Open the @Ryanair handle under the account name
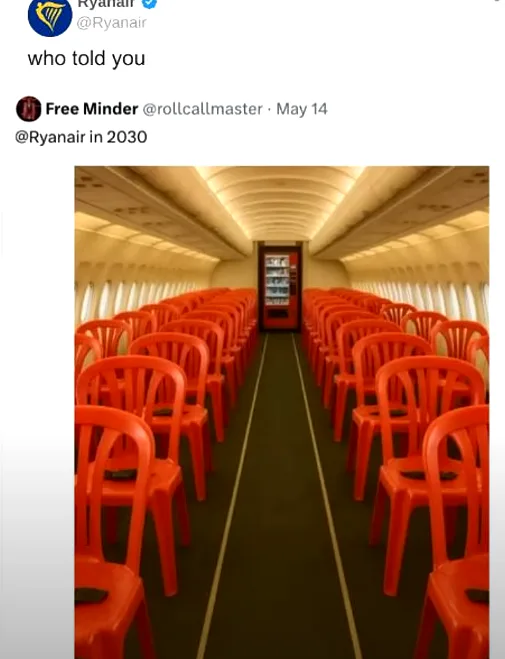Image resolution: width=505 pixels, height=659 pixels. point(111,23)
